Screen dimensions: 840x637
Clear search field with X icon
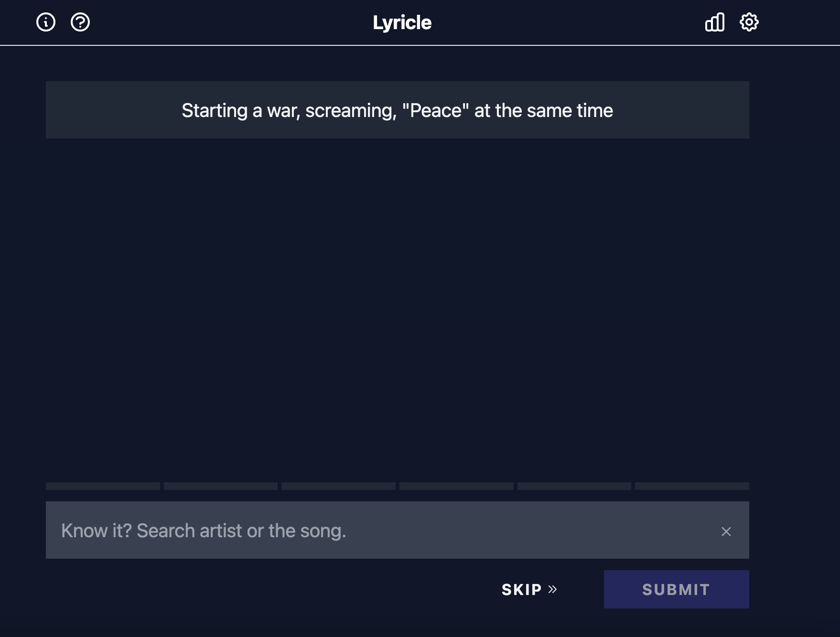tap(726, 531)
